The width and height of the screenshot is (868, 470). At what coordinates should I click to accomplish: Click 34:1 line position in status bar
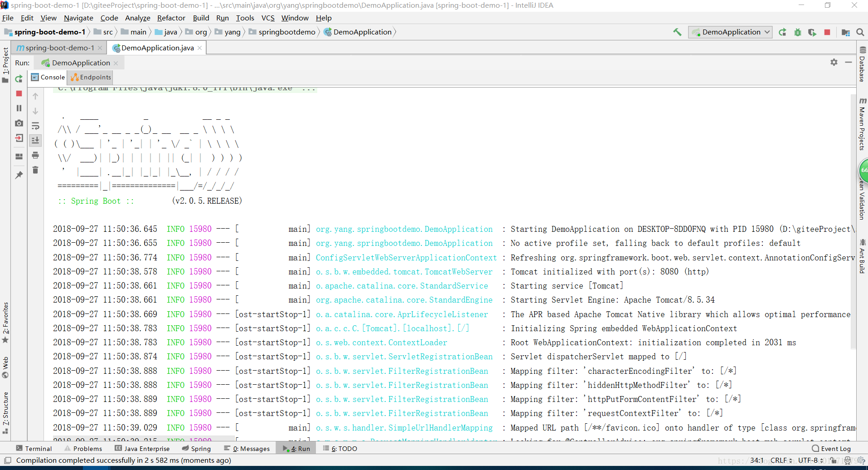pos(757,460)
